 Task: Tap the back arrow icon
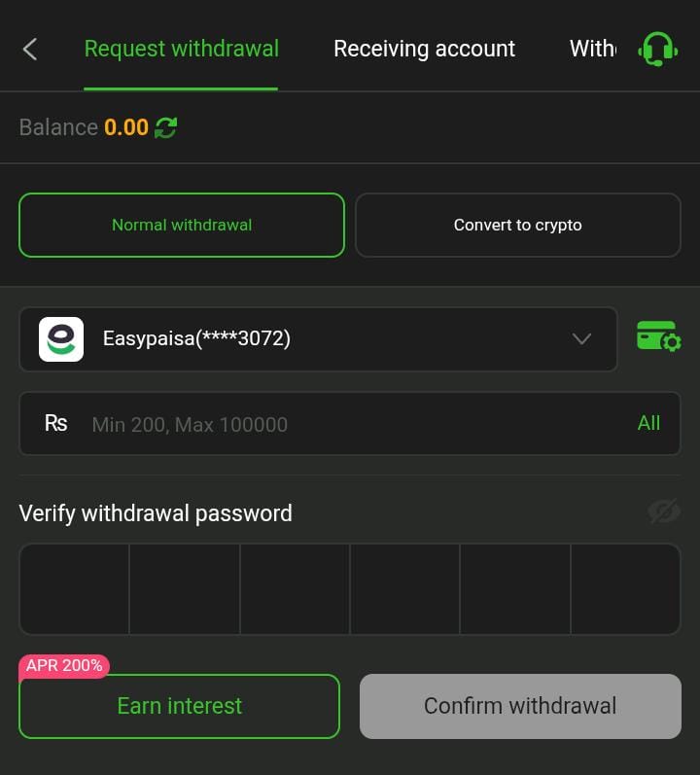tap(30, 49)
